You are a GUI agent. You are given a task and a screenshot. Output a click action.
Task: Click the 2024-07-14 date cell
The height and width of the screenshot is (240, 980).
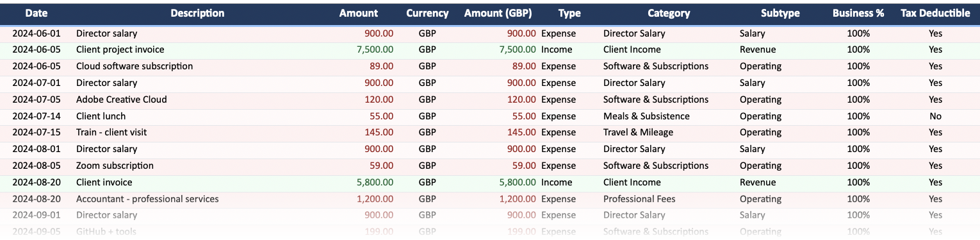click(x=37, y=116)
